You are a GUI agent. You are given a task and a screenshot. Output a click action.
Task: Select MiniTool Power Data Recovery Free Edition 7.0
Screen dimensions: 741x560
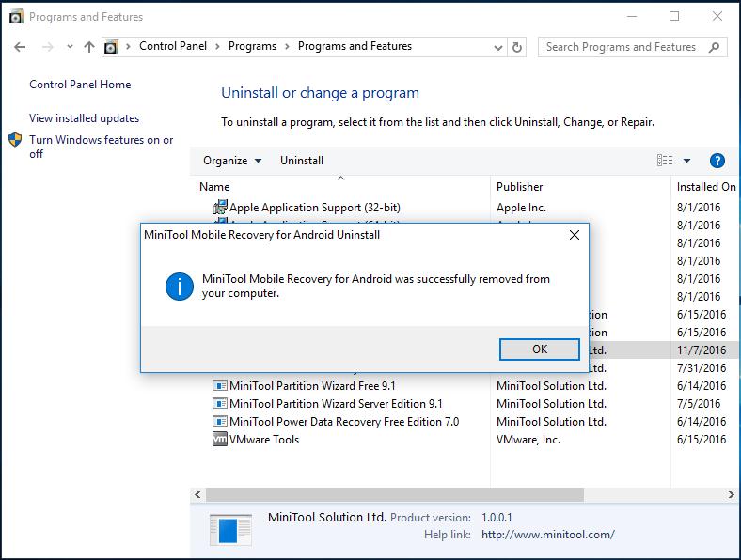pyautogui.click(x=465, y=422)
